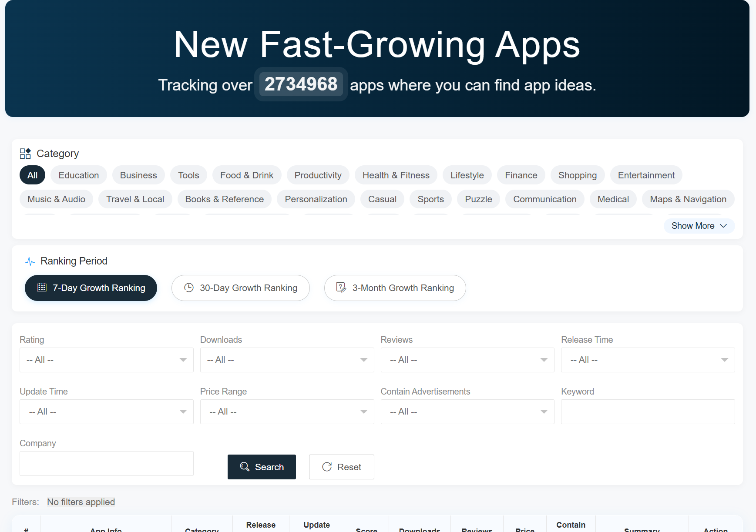Click inside the Keyword field

[x=647, y=412]
